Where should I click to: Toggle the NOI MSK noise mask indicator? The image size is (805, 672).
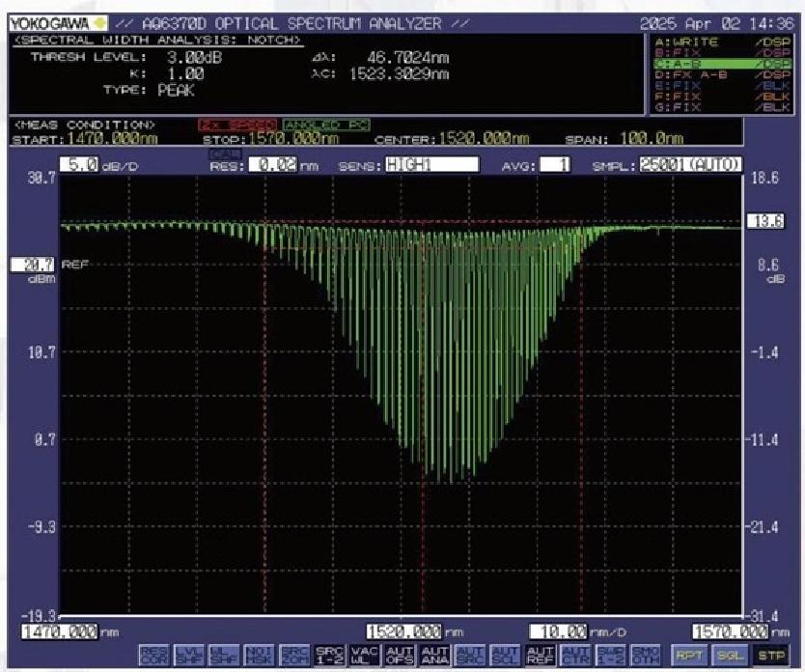click(x=259, y=656)
